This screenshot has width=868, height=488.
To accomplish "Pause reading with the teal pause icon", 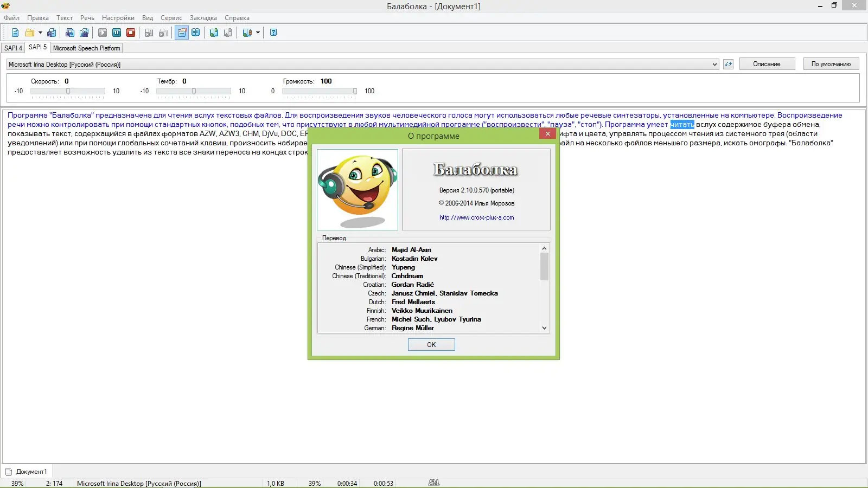I will pyautogui.click(x=117, y=33).
